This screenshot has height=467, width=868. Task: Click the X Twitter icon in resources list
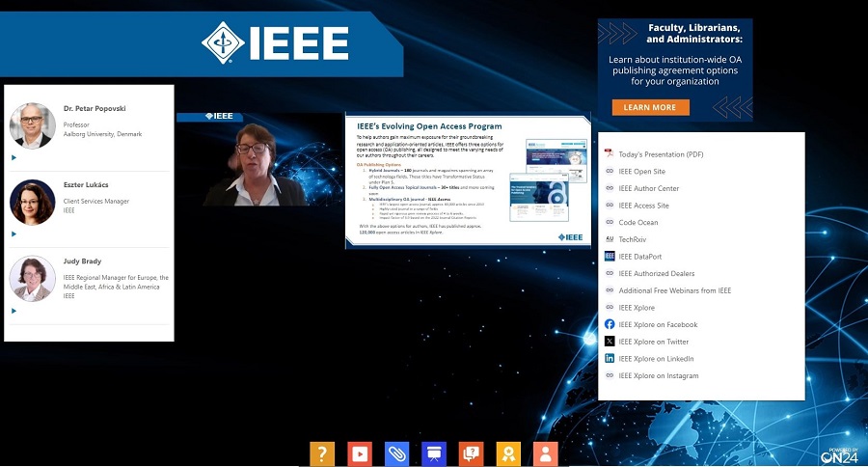coord(610,342)
